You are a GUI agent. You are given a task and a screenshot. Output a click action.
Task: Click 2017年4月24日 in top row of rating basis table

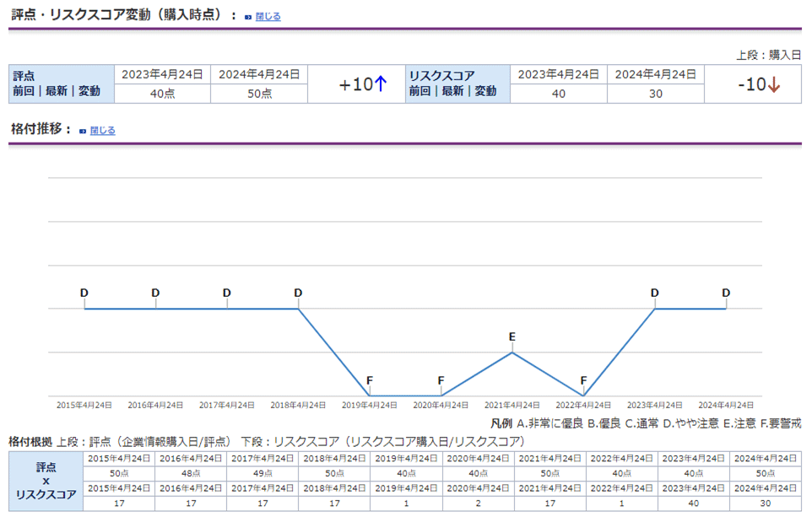coord(263,459)
